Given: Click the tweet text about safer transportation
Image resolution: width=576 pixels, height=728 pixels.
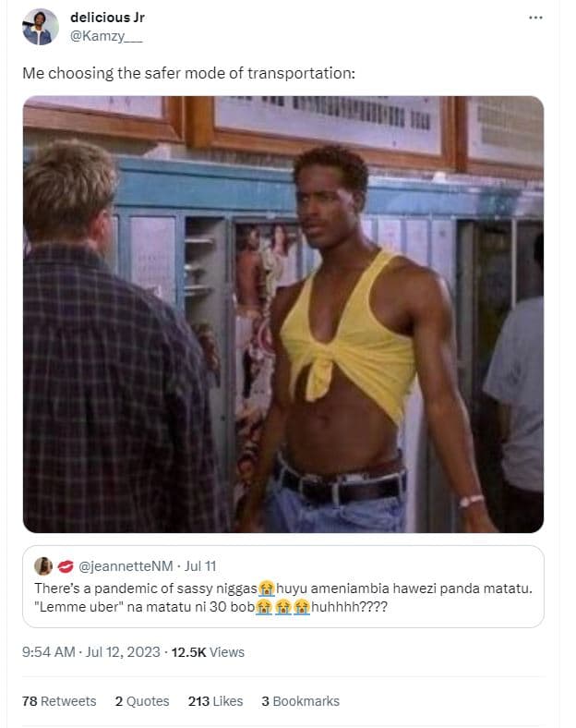Looking at the screenshot, I should 188,73.
